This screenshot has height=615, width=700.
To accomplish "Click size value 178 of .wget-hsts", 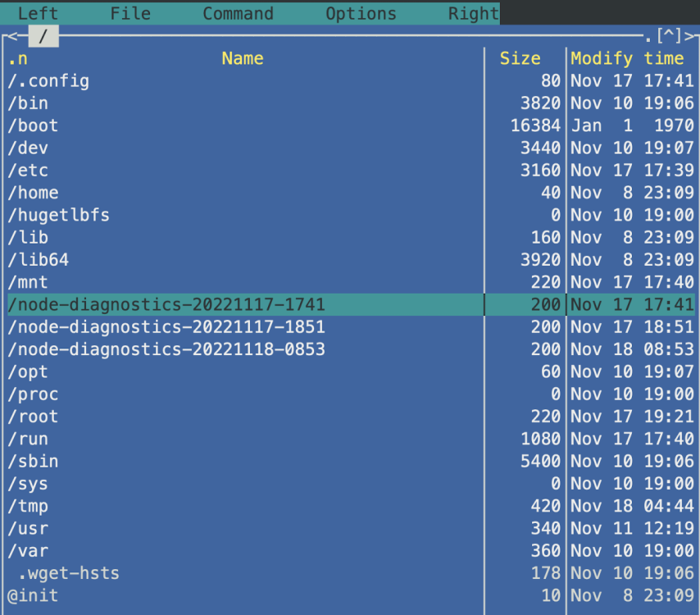I will 546,573.
